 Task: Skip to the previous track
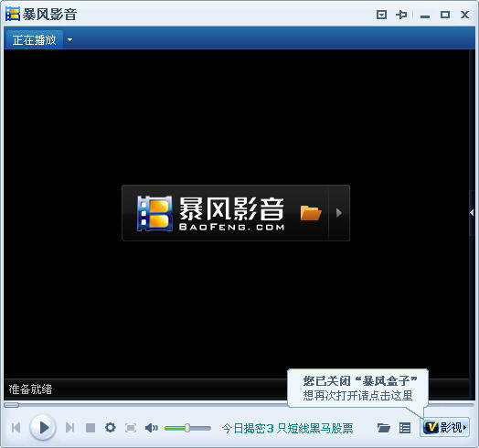(x=16, y=428)
